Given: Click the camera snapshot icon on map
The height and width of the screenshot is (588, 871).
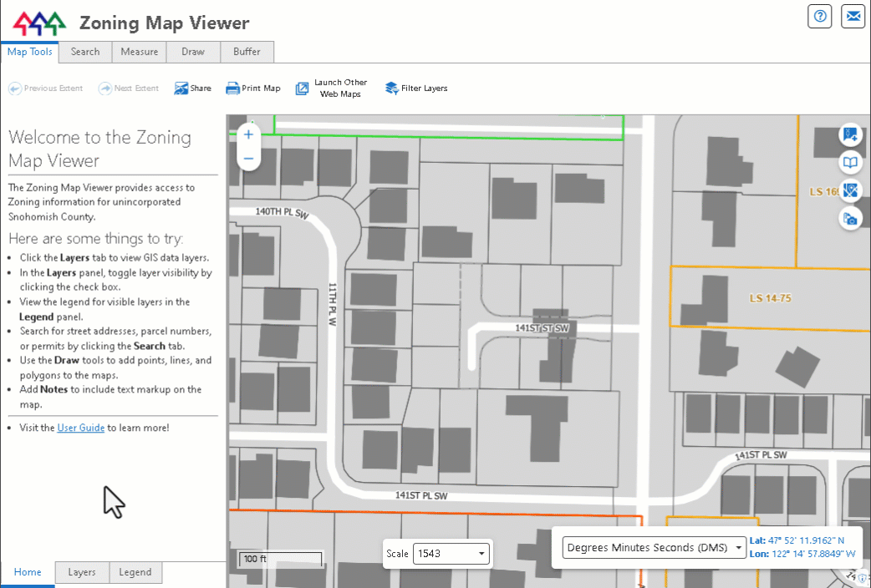Looking at the screenshot, I should (x=850, y=219).
